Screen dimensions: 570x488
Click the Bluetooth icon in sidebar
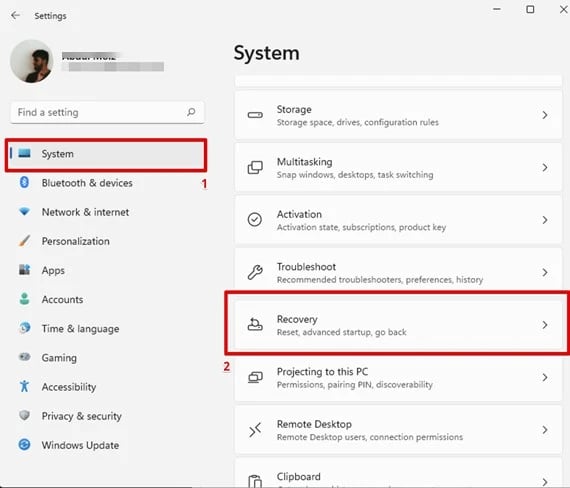(24, 182)
